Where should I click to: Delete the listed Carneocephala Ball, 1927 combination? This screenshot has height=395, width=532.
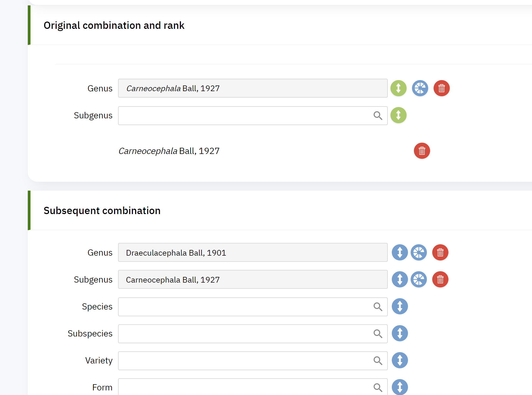[422, 151]
